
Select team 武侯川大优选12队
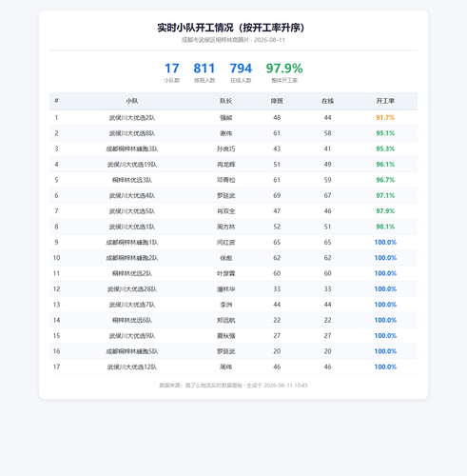132,367
